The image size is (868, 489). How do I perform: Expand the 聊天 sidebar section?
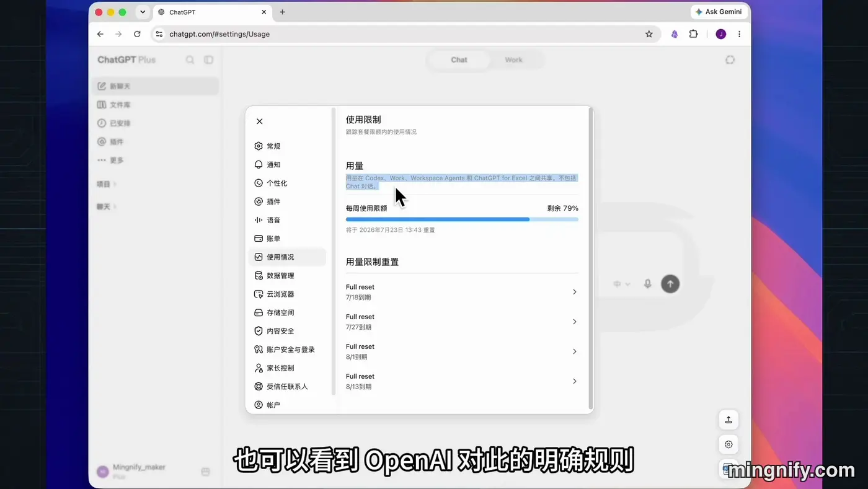coord(107,206)
